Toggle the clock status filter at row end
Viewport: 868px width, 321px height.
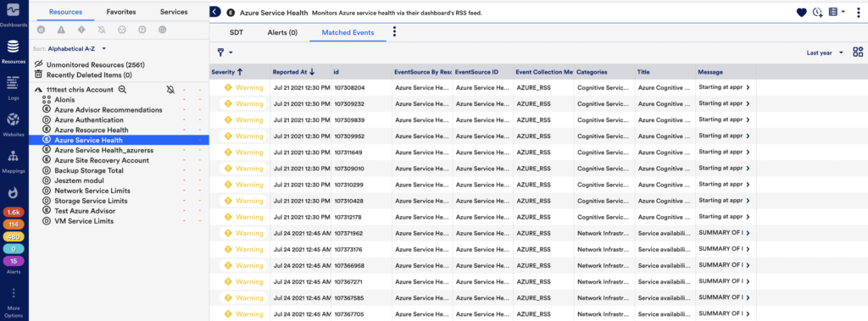[x=162, y=30]
